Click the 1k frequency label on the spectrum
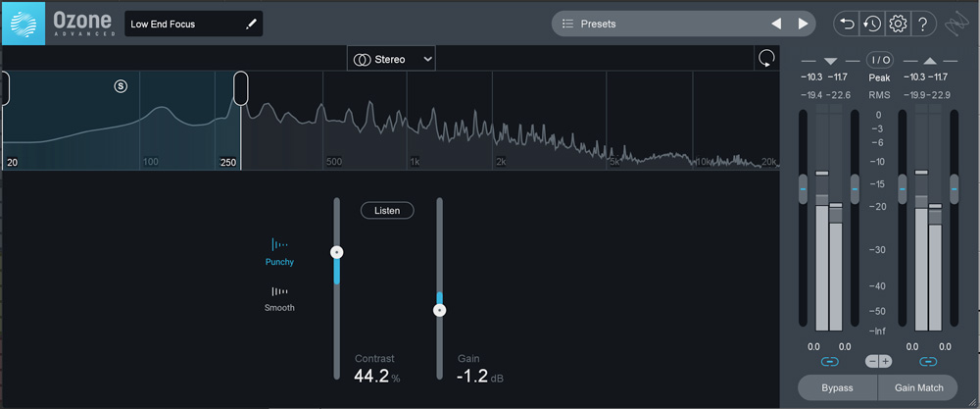This screenshot has width=980, height=409. click(x=415, y=162)
